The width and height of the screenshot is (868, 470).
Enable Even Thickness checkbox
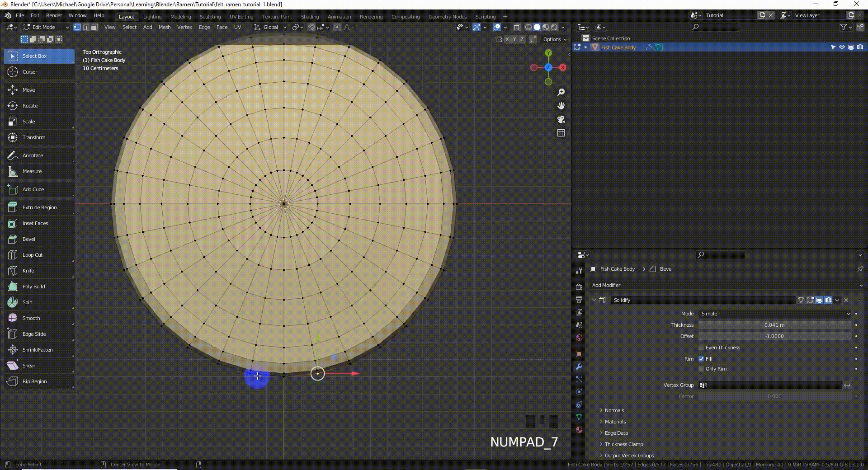tap(701, 348)
